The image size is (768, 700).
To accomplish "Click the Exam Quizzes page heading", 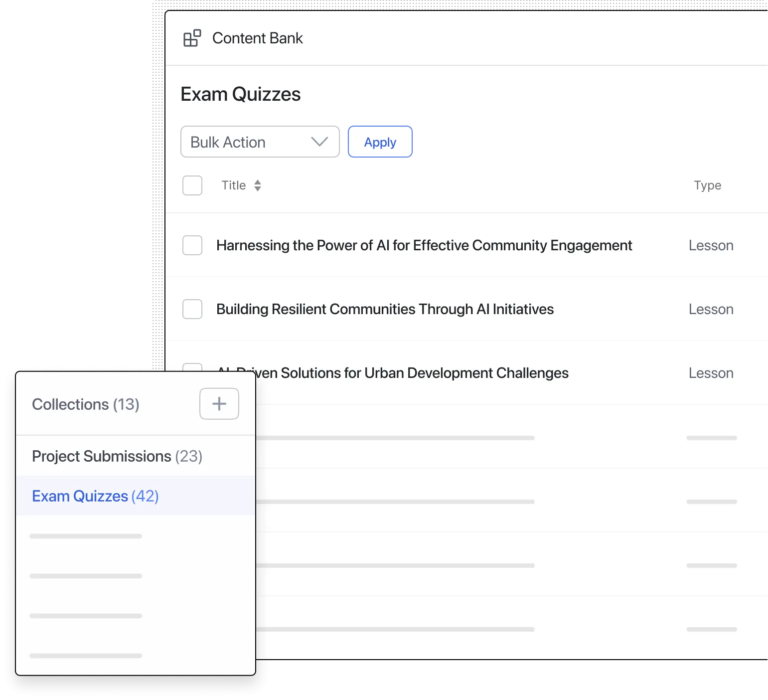I will pos(241,94).
